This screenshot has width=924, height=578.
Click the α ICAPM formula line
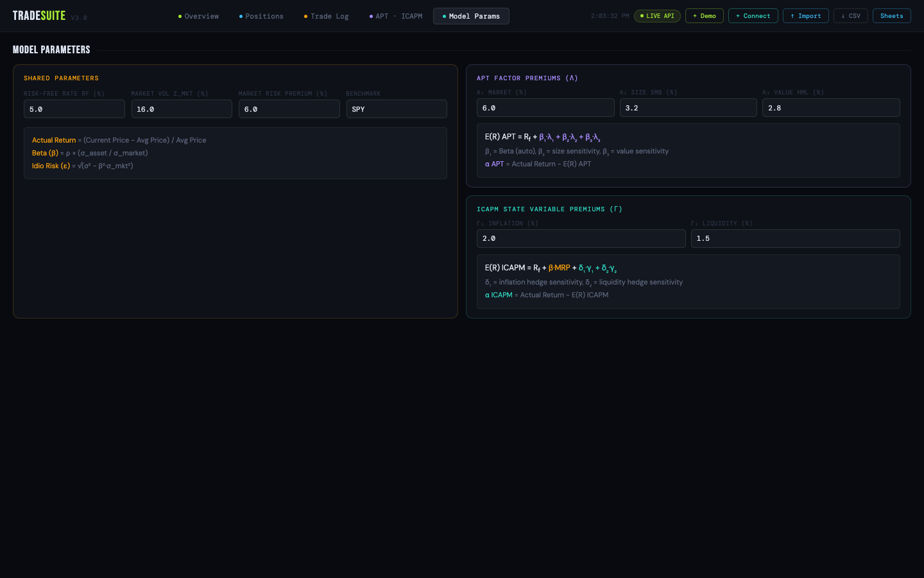pyautogui.click(x=547, y=295)
